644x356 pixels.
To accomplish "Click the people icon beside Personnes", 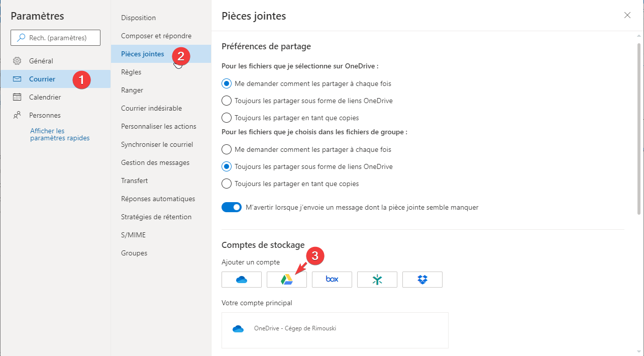I will pos(17,115).
